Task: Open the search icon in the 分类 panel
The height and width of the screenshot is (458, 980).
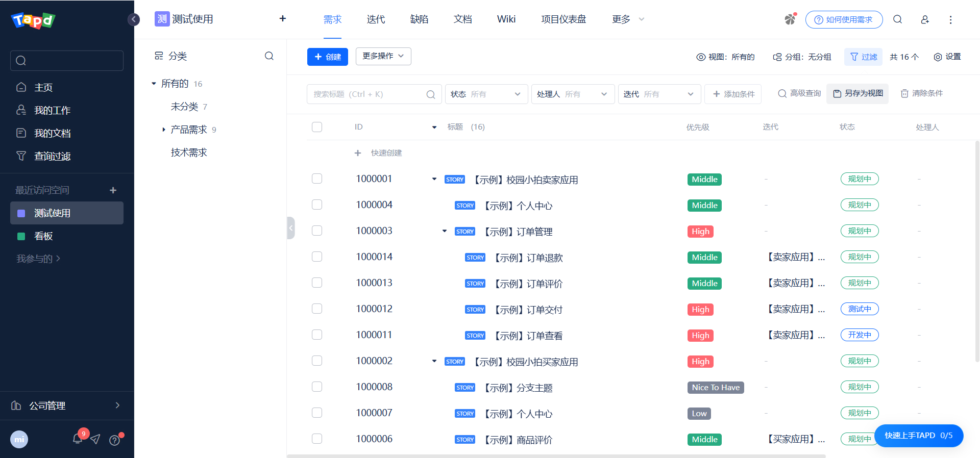Action: [269, 56]
